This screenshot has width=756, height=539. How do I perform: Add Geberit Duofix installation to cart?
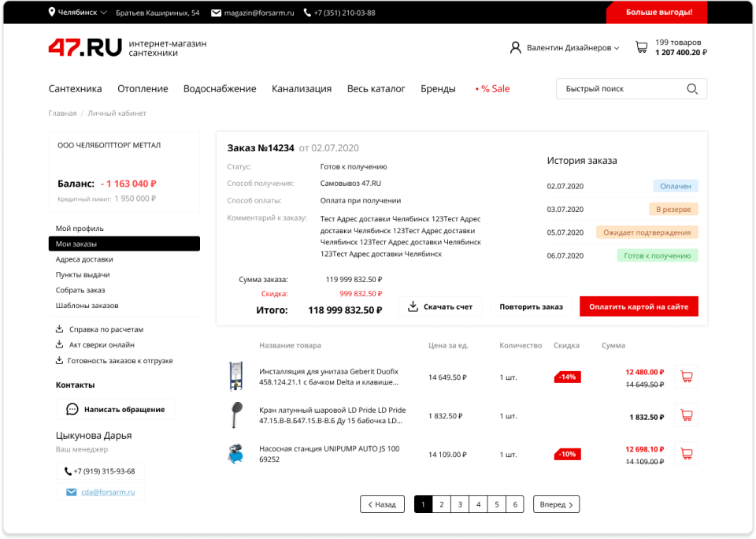coord(686,377)
